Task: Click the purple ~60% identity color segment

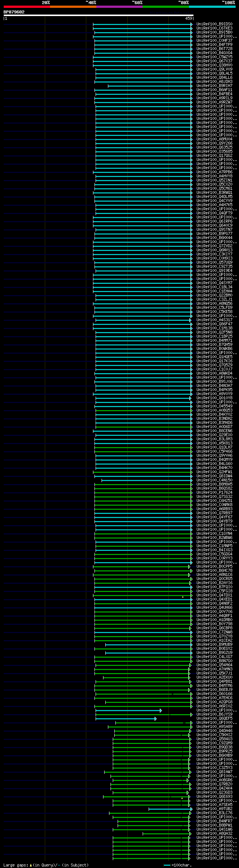Action: tap(119, 7)
